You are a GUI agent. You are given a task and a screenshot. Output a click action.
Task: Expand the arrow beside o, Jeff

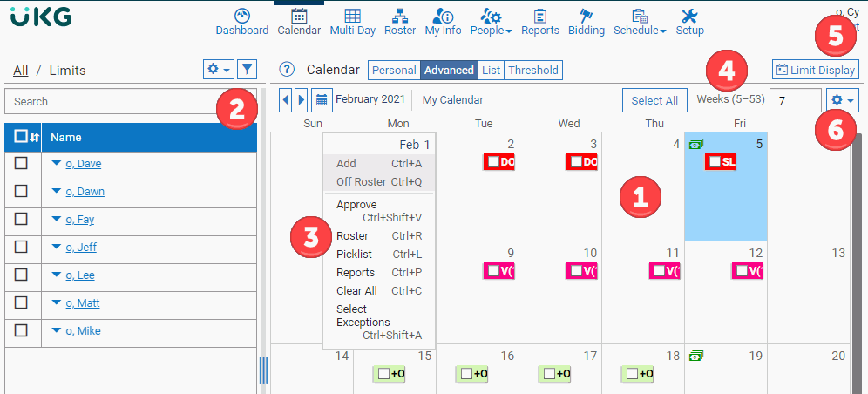[57, 247]
